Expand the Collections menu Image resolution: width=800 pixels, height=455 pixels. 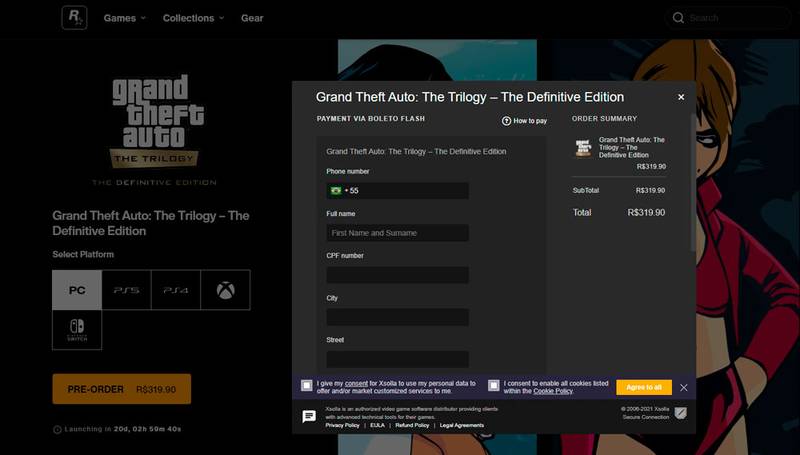point(193,18)
